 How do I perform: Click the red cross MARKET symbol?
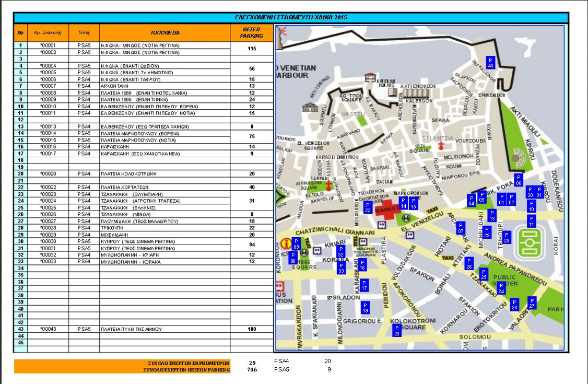click(x=388, y=210)
